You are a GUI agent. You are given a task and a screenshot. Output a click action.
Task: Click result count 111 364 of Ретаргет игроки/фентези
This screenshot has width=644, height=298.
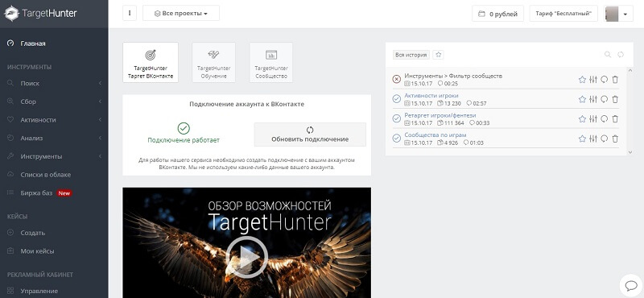click(451, 123)
